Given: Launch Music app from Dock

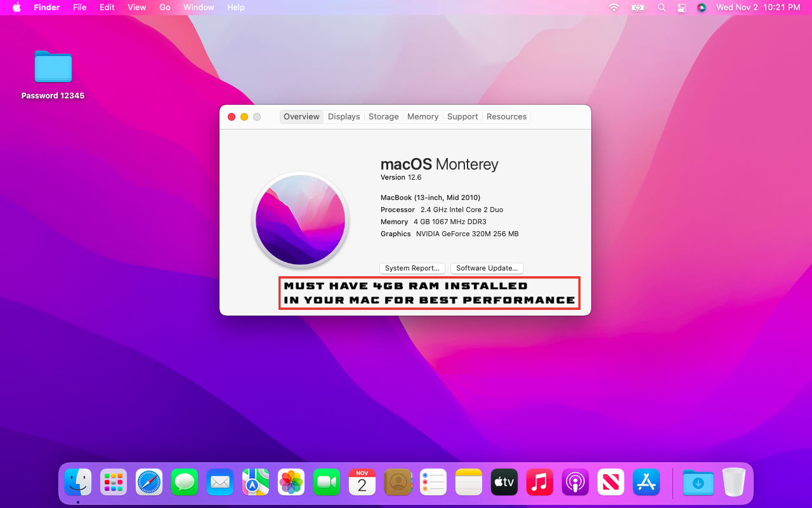Looking at the screenshot, I should [x=540, y=483].
